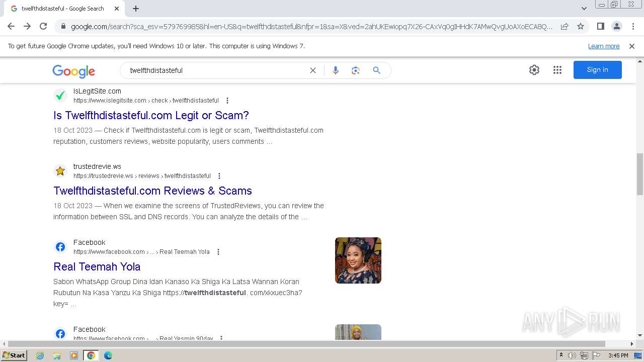Share this page icon in address bar
Screen dimensions: 644x362
[x=565, y=26]
